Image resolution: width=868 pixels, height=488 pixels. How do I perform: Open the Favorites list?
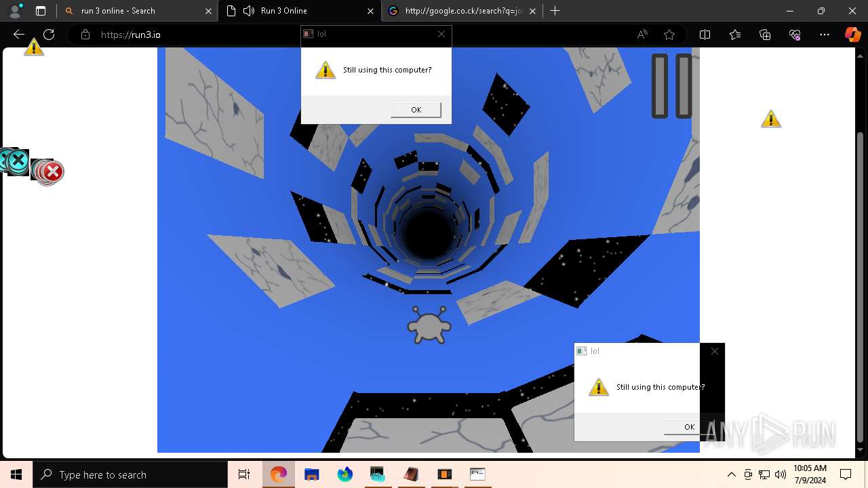coord(735,35)
